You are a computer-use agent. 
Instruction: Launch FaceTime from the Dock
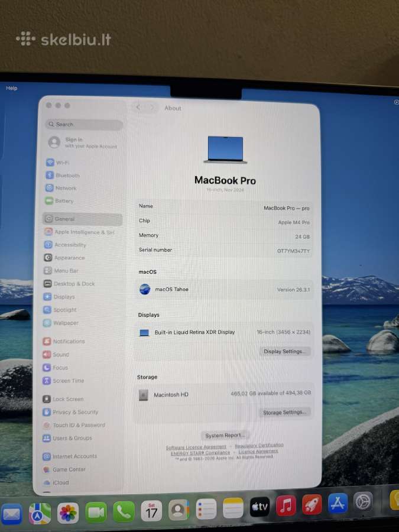(96, 512)
